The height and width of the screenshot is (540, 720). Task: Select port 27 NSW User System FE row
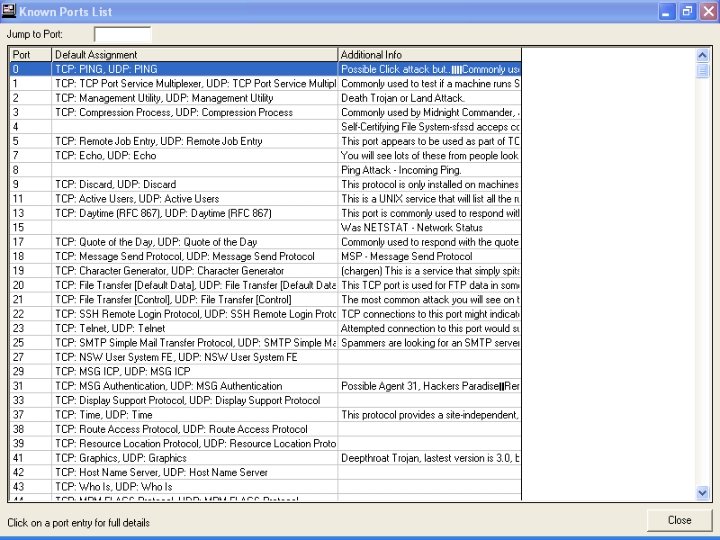[x=265, y=357]
